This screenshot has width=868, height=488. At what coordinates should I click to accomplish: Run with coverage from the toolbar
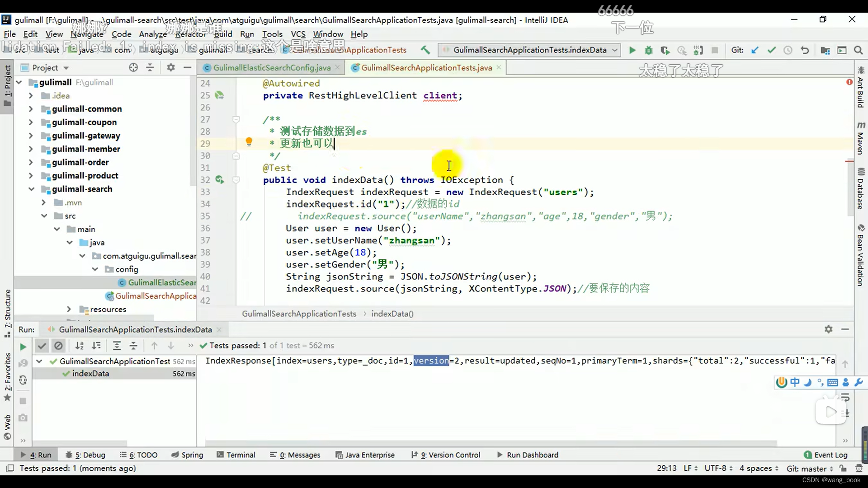pos(665,50)
